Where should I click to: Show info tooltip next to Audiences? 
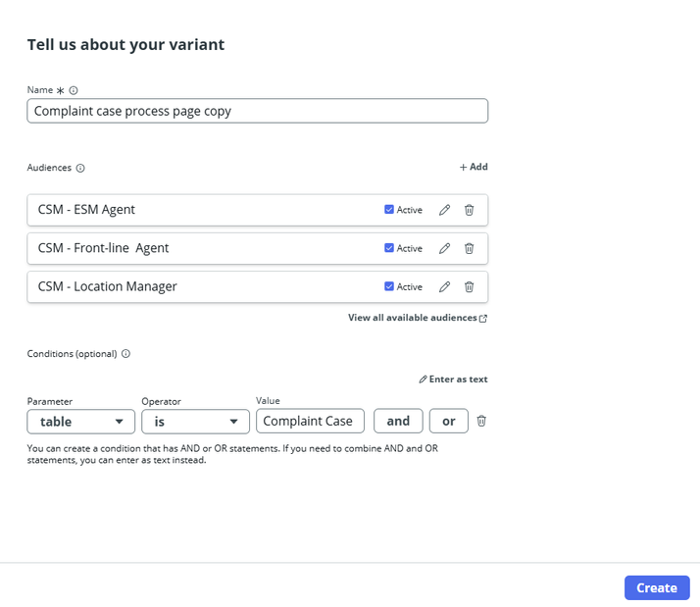(x=80, y=168)
